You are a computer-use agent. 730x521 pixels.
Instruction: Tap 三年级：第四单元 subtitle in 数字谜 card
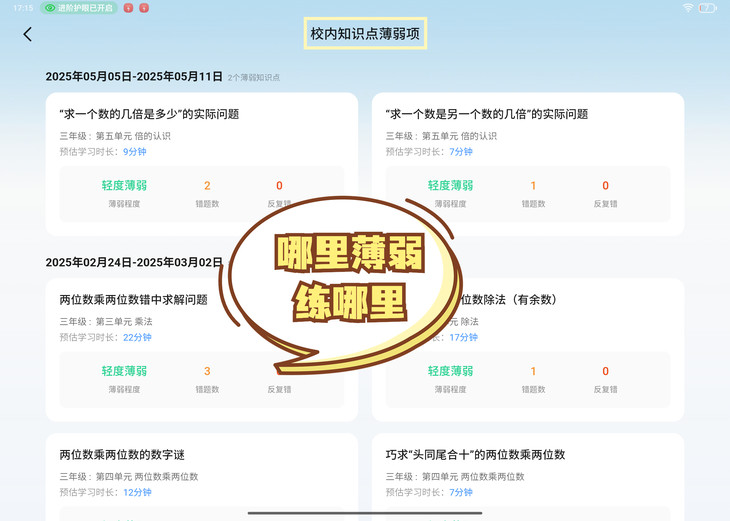pos(129,477)
